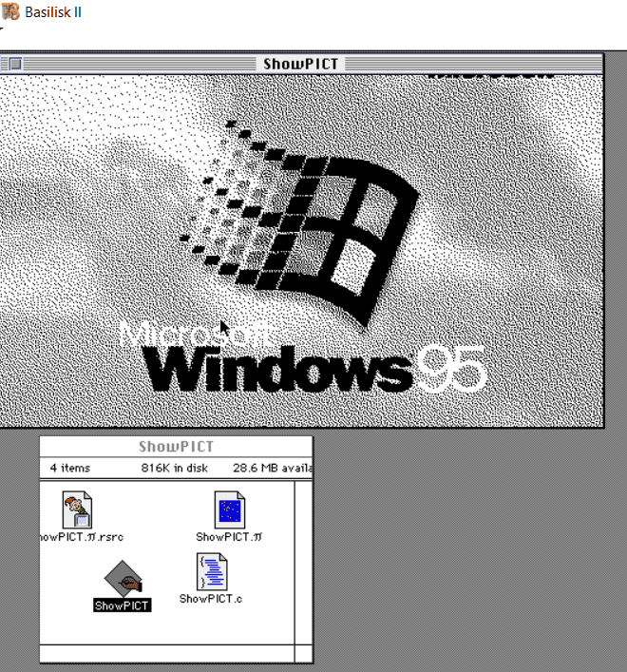Screen dimensions: 627x672
Task: Click the Basilisk II window title text
Action: [x=53, y=12]
